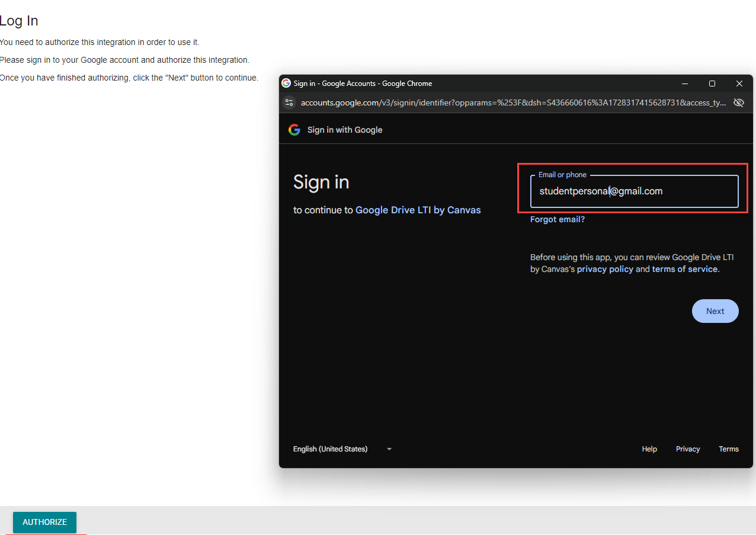View Canvas's privacy policy link
The width and height of the screenshot is (756, 535).
tap(605, 268)
